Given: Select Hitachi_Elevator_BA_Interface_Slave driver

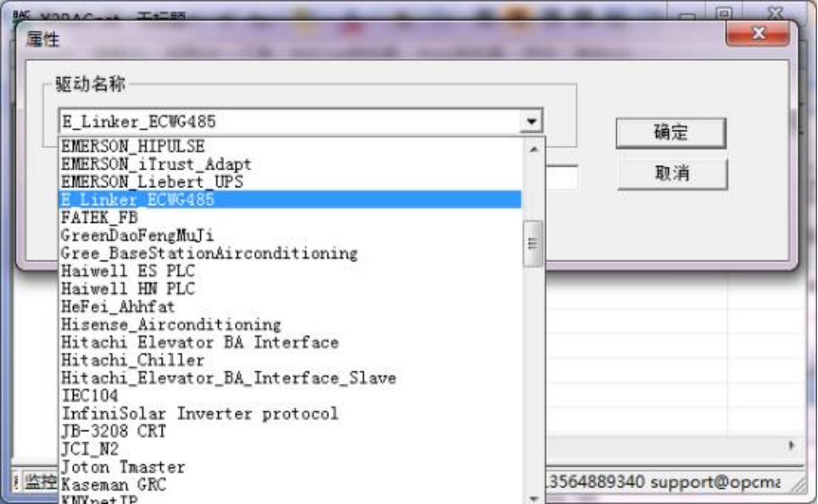Looking at the screenshot, I should tap(291, 377).
